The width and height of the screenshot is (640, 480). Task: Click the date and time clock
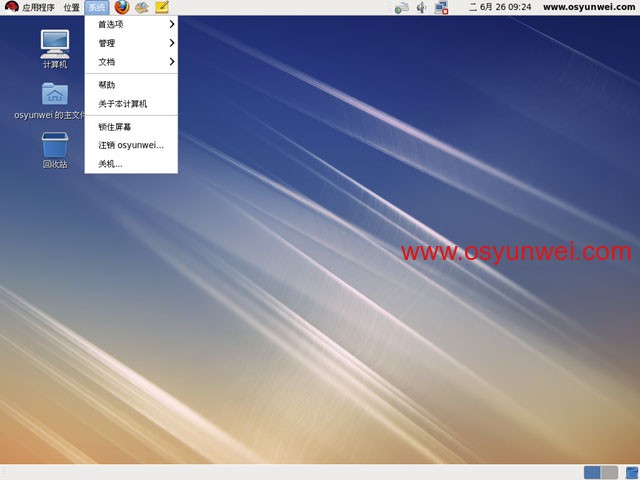[x=500, y=7]
